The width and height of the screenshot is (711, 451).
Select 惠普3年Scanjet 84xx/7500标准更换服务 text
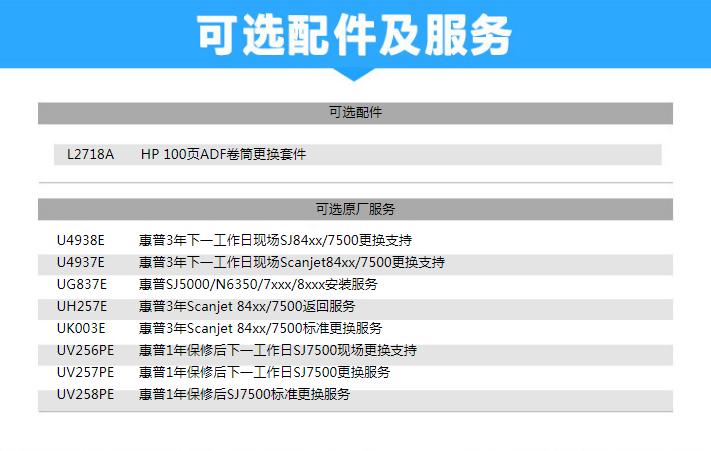tap(260, 328)
